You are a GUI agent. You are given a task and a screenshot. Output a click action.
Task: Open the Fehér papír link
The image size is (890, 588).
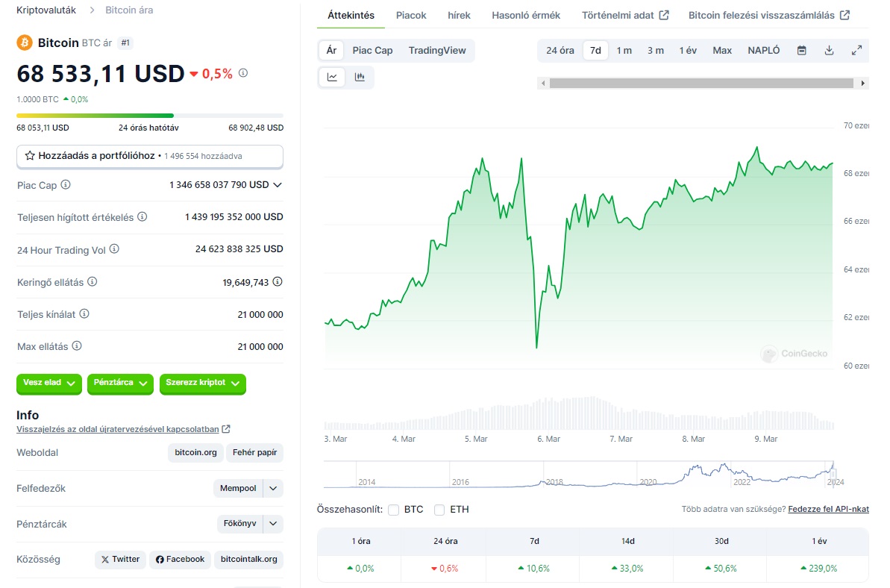point(255,452)
